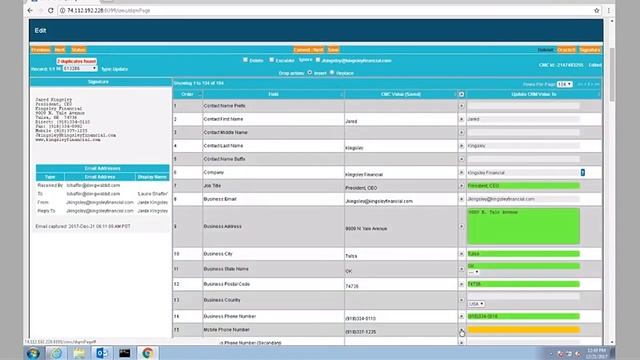Screen dimensions: 640x360
Task: Open Rows Per Page dropdown
Action: pos(564,84)
